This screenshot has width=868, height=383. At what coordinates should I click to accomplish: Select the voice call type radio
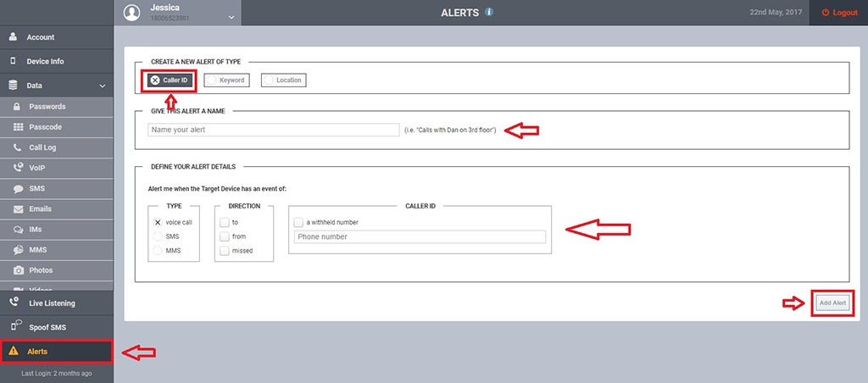158,222
